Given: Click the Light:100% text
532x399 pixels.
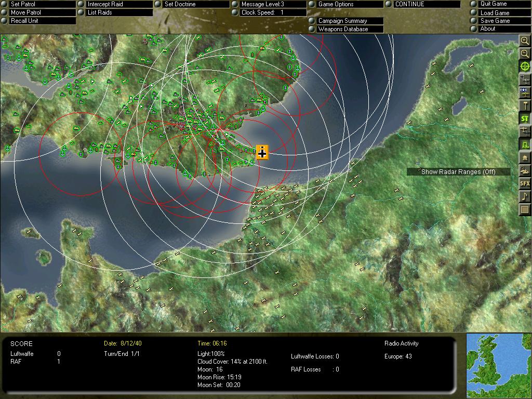Looking at the screenshot, I should 211,353.
